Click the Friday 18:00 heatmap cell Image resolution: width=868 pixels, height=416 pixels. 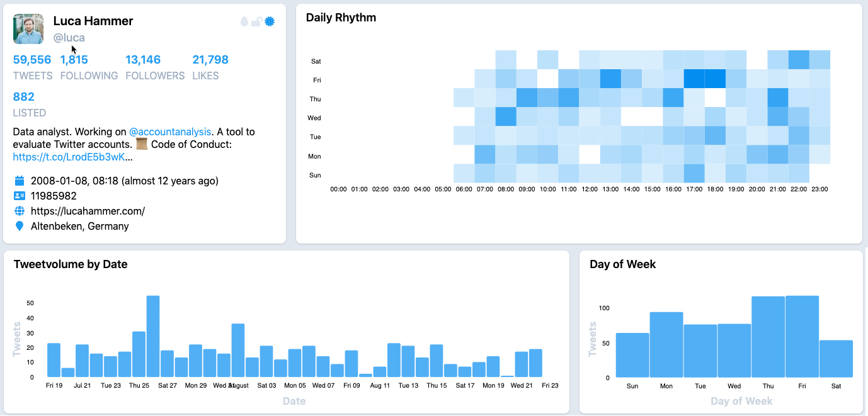715,79
